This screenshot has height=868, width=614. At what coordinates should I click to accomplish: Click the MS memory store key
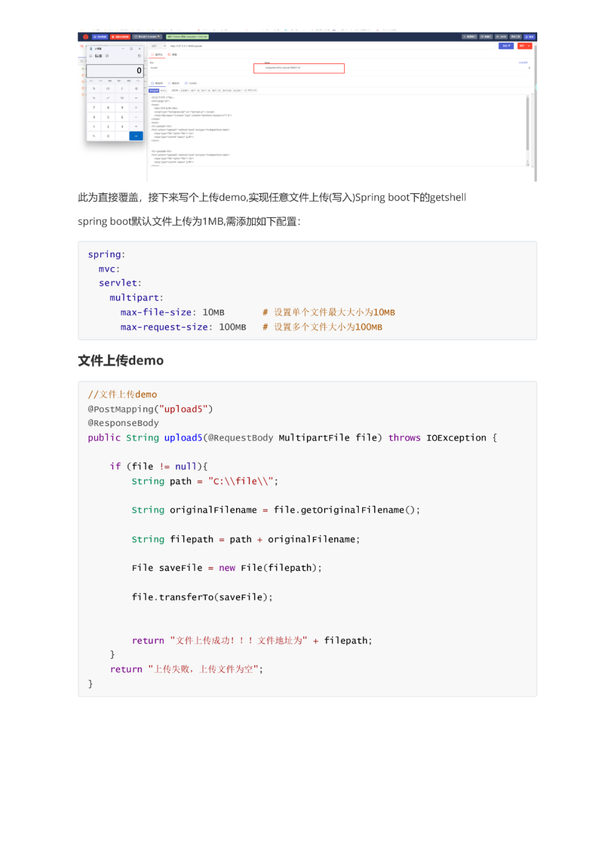(x=128, y=81)
